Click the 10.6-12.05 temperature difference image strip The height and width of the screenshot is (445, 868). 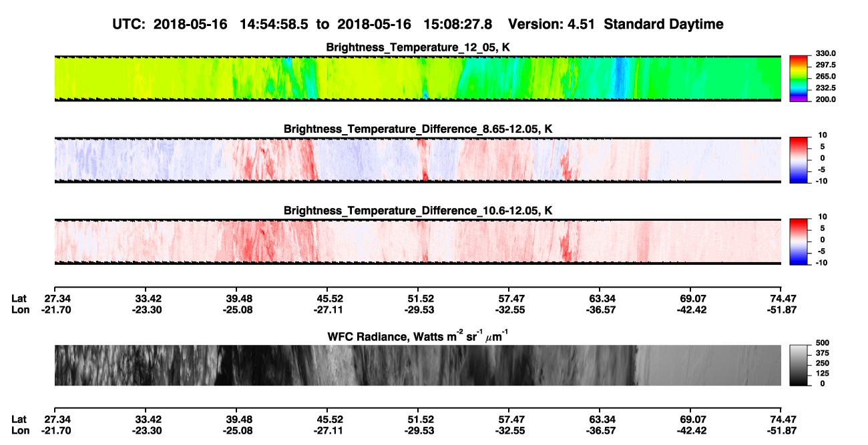(x=418, y=242)
